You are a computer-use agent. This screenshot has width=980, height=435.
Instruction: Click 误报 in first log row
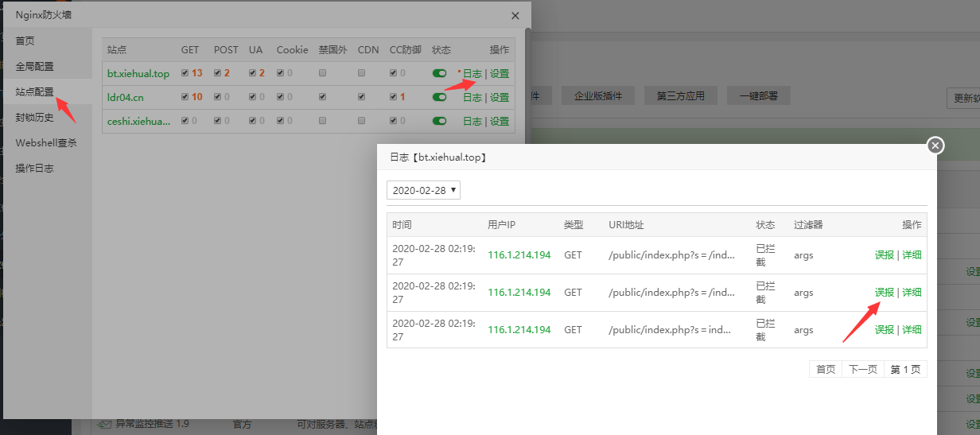click(x=885, y=254)
